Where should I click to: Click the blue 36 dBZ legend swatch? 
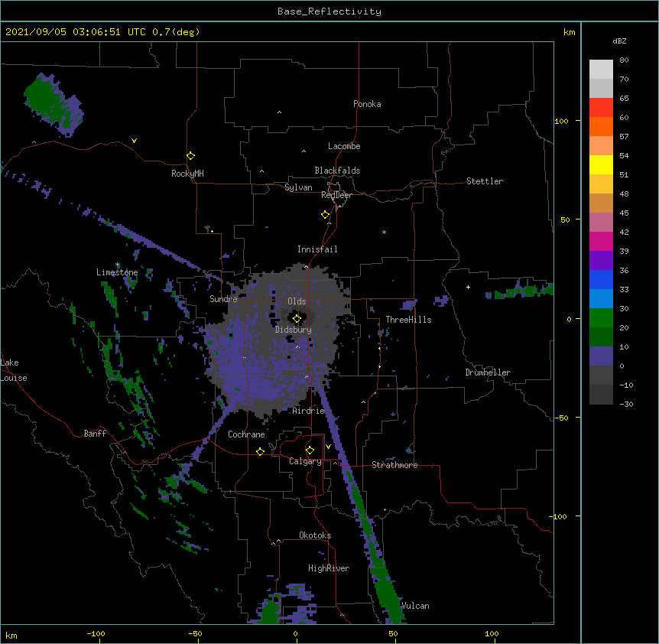[x=601, y=279]
